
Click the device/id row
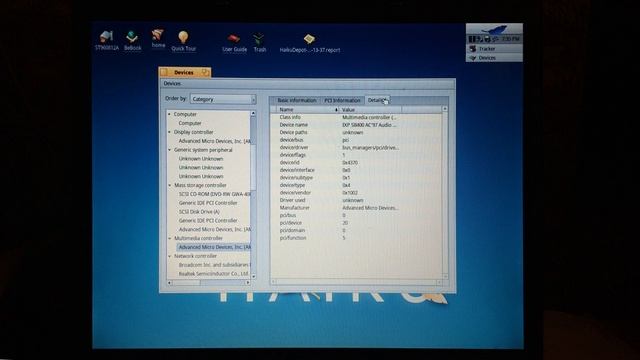(x=356, y=162)
